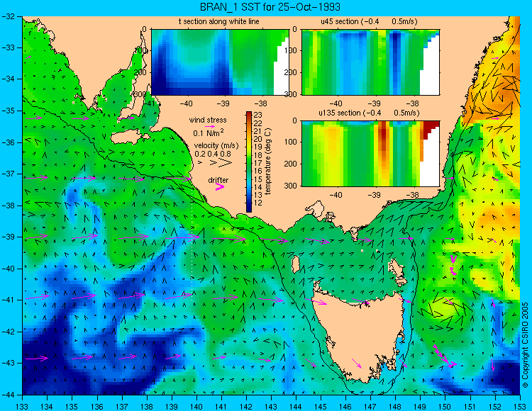Click the latitude axis label '-36'

(8, 142)
